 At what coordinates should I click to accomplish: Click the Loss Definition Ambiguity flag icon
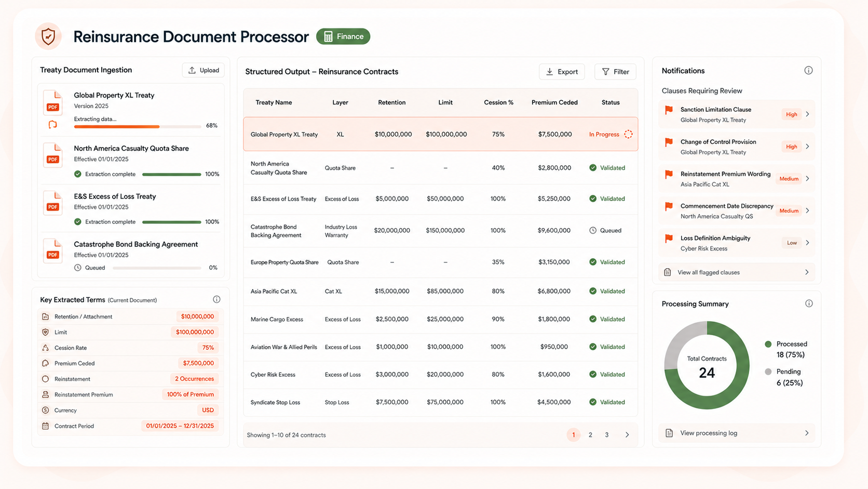point(669,239)
